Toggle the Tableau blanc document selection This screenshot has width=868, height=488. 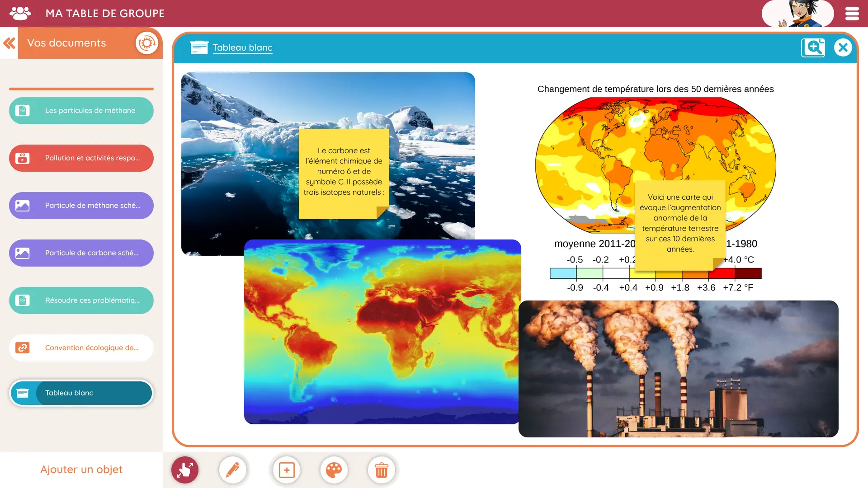[81, 393]
